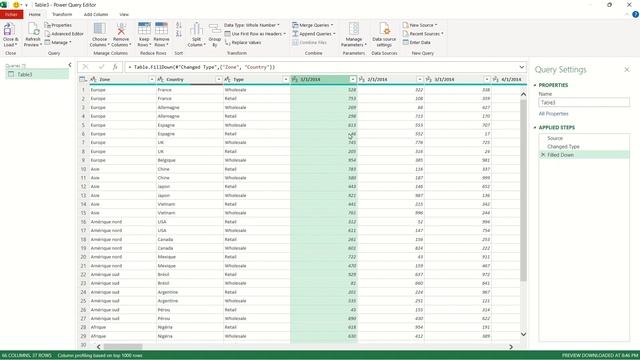The image size is (640, 360).
Task: Confirm the formula with the checkmark
Action: coord(101,67)
